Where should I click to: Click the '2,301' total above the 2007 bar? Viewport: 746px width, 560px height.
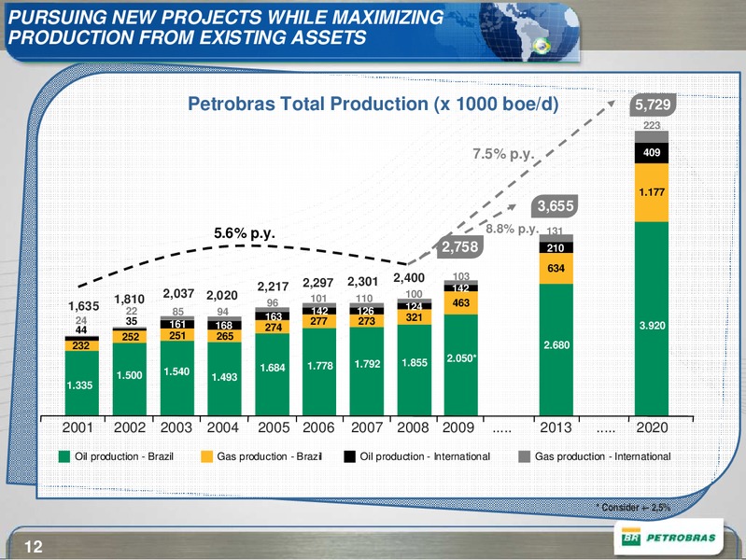[x=363, y=282]
